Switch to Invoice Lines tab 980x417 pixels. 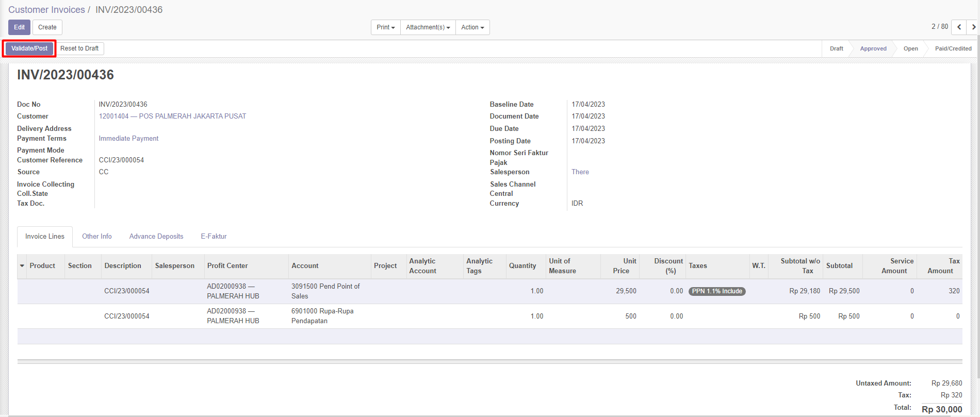(45, 236)
